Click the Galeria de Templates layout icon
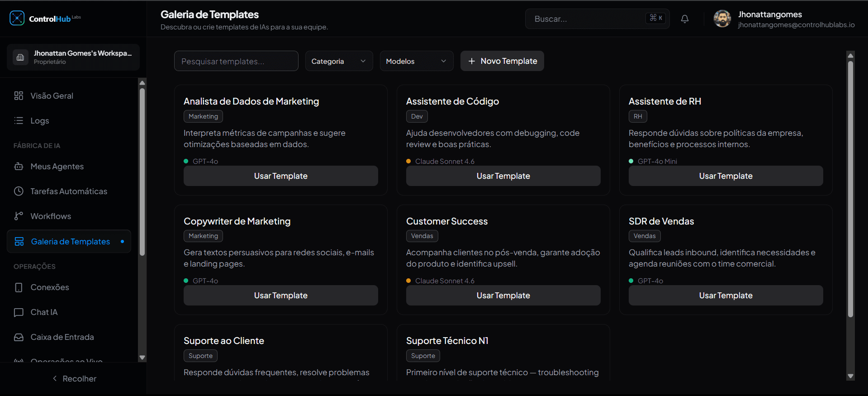The image size is (868, 396). pyautogui.click(x=19, y=241)
